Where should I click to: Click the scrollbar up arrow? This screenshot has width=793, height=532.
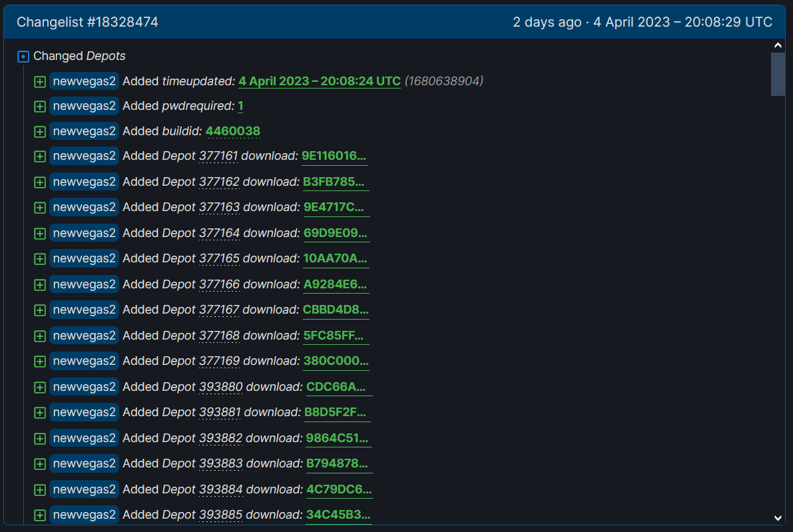point(778,45)
